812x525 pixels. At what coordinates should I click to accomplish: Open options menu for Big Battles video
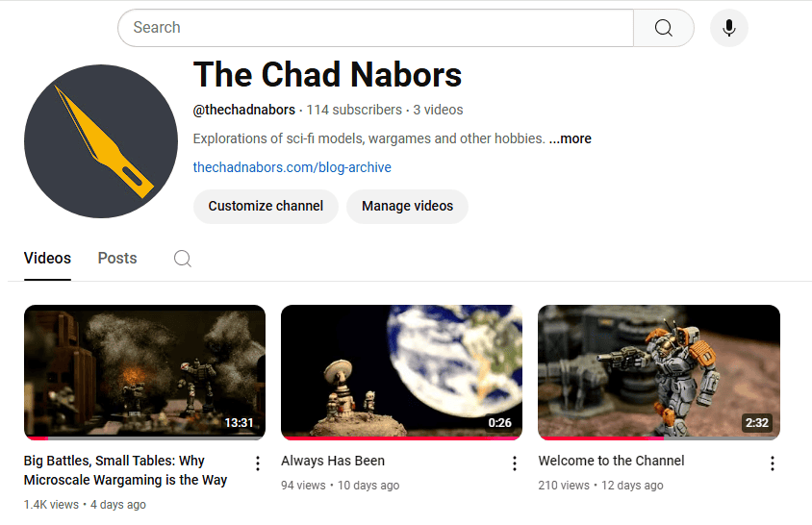pos(258,463)
